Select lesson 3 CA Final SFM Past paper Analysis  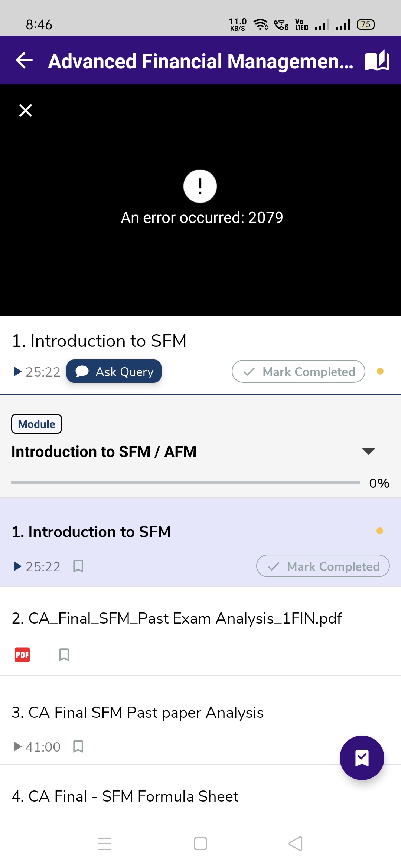(137, 713)
